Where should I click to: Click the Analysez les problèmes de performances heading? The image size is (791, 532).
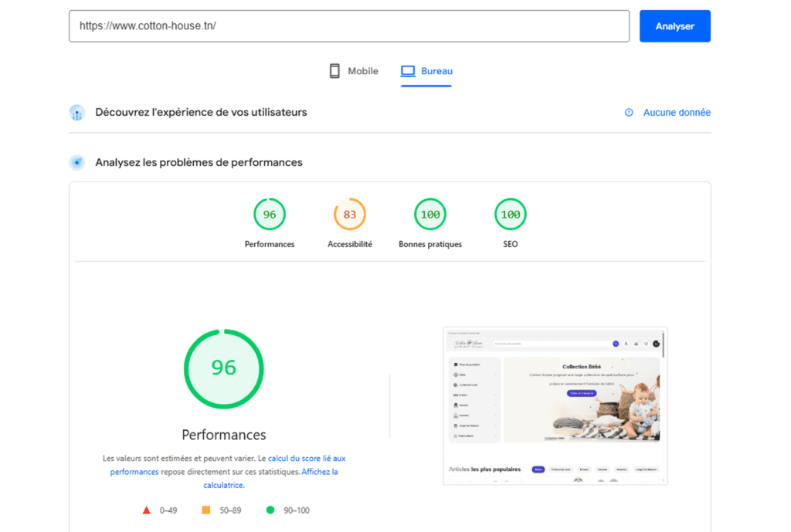199,162
